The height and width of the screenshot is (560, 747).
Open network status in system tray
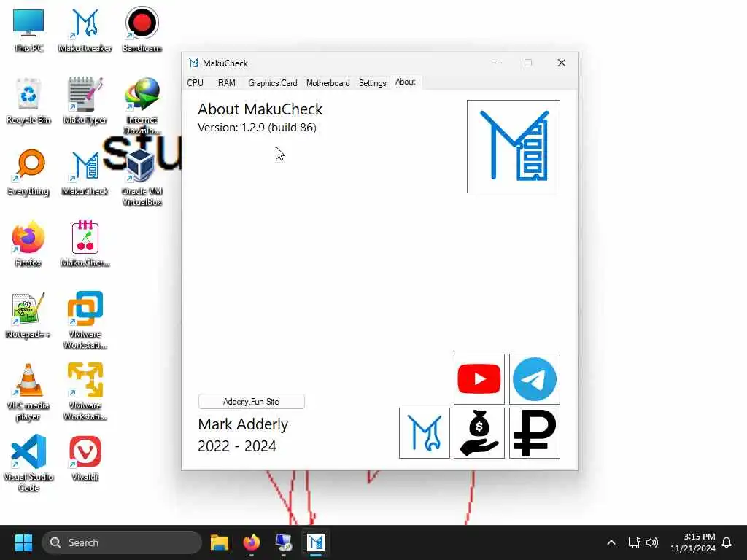click(634, 542)
